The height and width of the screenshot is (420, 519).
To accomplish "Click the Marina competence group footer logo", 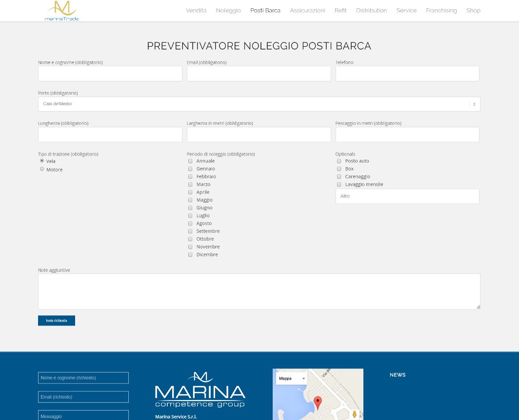I will pyautogui.click(x=200, y=390).
